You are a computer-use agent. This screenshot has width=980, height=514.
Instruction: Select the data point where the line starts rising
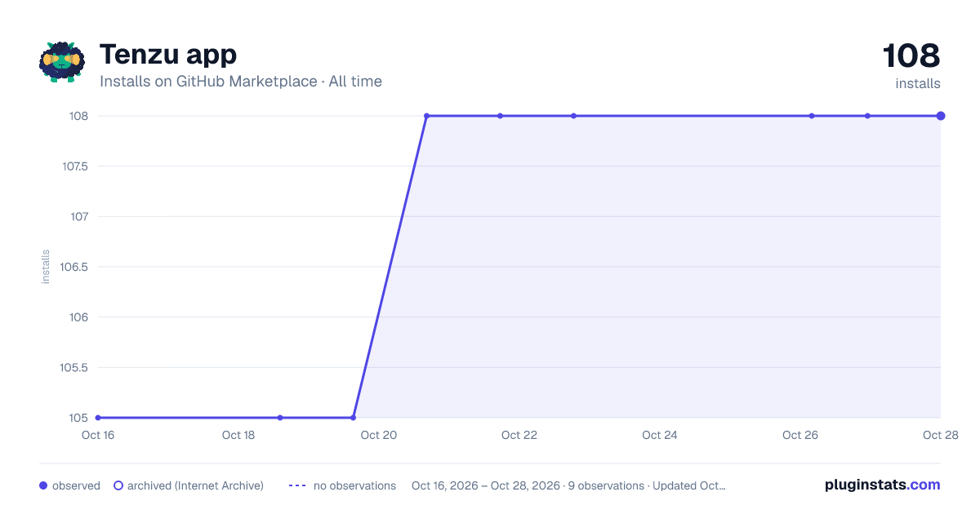pos(353,418)
